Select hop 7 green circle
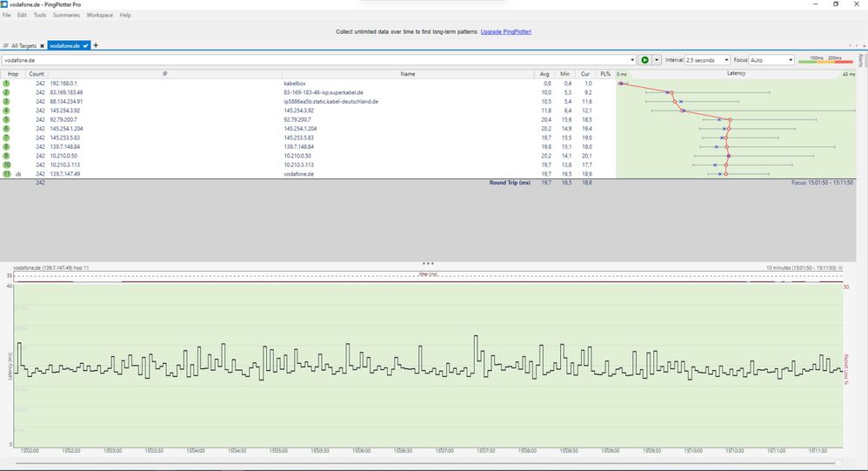Image resolution: width=868 pixels, height=471 pixels. [x=7, y=138]
